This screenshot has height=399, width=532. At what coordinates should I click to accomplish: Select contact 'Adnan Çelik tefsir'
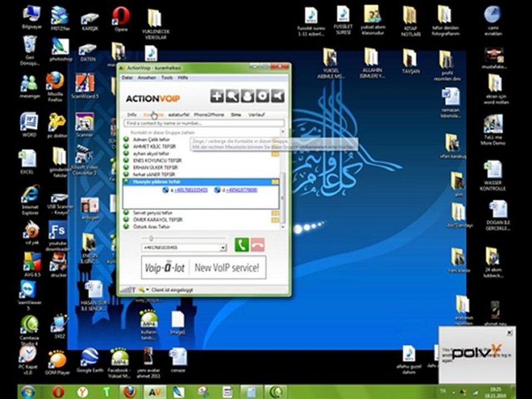151,140
